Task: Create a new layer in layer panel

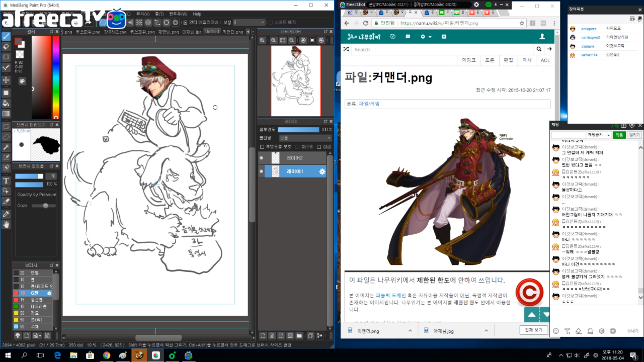Action: (x=263, y=336)
